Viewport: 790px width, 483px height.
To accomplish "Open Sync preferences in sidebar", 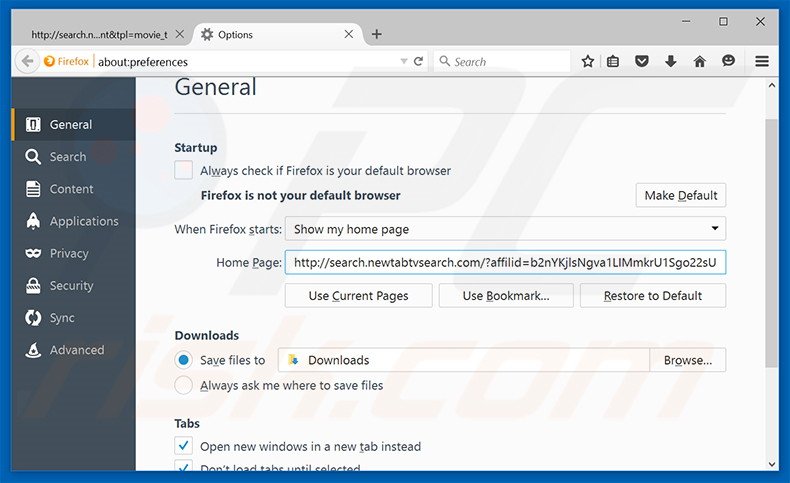I will 73,318.
